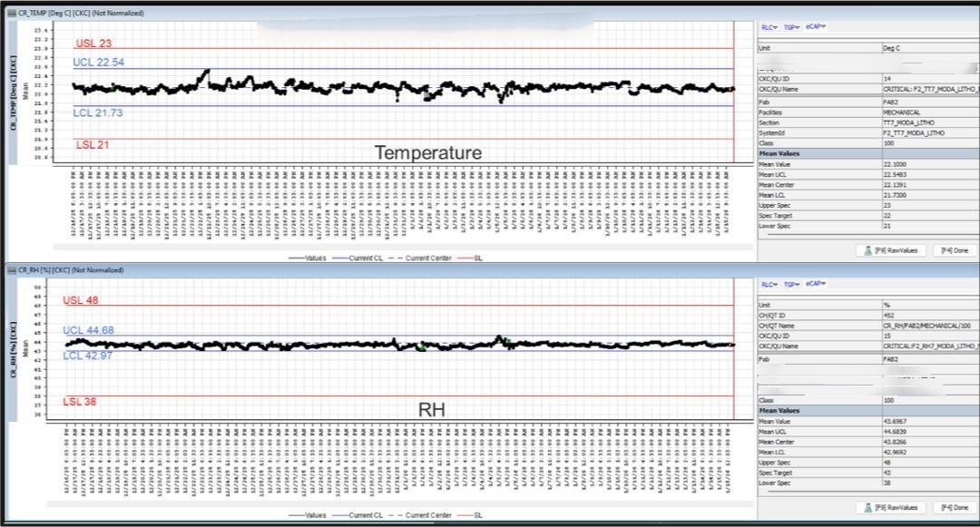The image size is (980, 527).
Task: Open the RLC dropdown in the temperature panel
Action: click(x=769, y=27)
